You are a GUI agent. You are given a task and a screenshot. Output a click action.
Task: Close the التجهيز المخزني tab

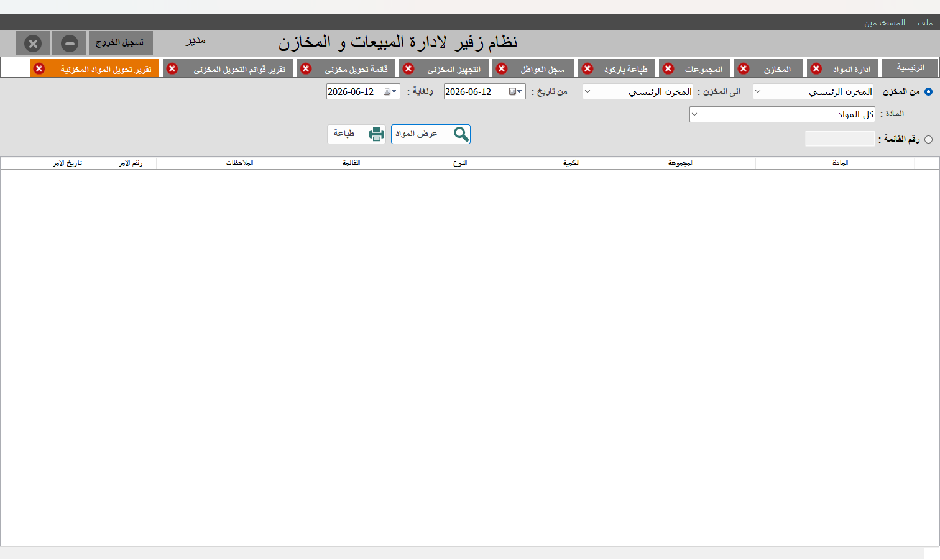[x=408, y=68]
